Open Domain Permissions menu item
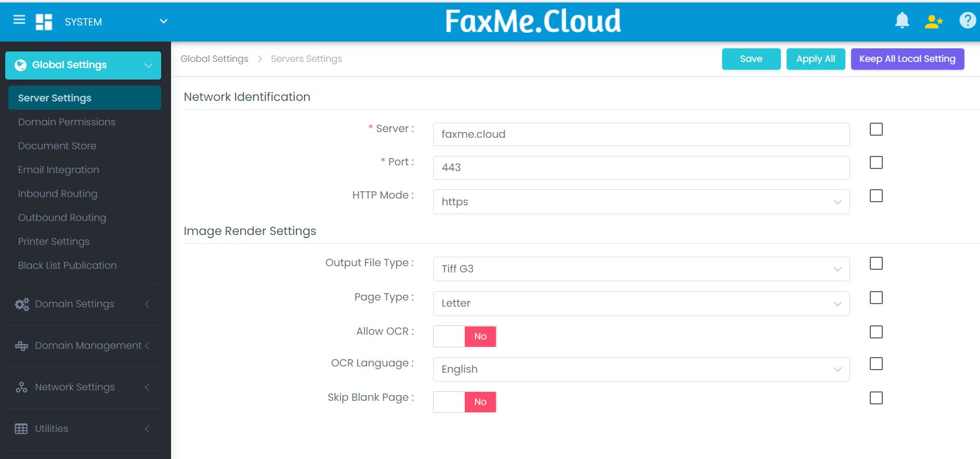This screenshot has width=980, height=459. (x=67, y=122)
